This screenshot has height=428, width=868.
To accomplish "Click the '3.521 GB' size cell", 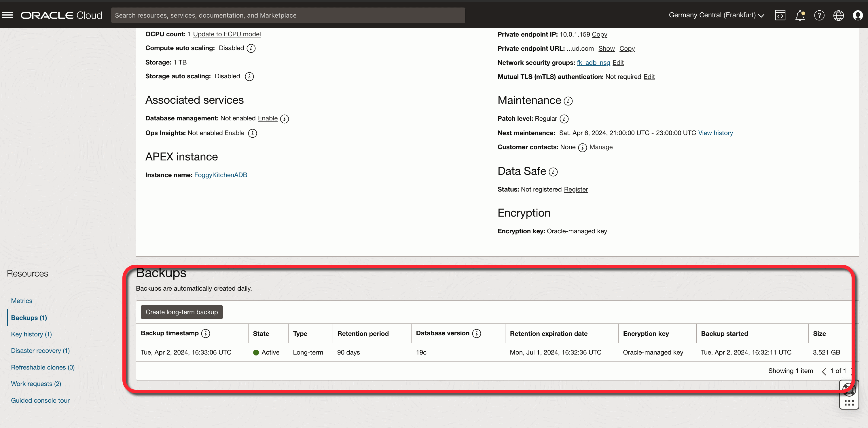I will 826,352.
